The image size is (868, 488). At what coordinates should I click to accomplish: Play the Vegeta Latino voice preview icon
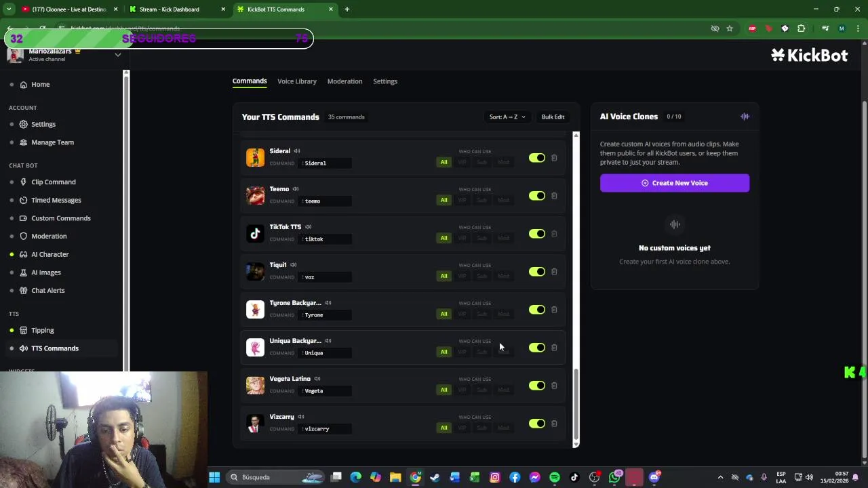(x=317, y=379)
